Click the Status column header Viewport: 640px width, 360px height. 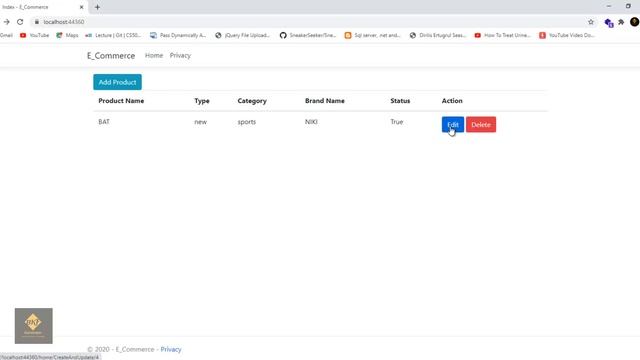(x=400, y=101)
